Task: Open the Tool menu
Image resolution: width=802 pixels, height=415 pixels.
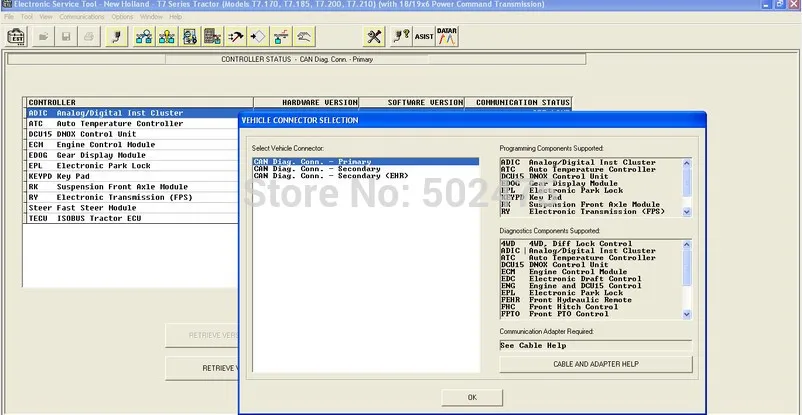Action: pos(27,17)
